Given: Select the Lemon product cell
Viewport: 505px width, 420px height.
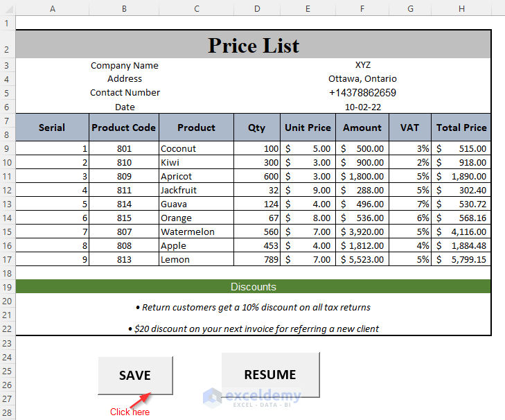Looking at the screenshot, I should 197,259.
